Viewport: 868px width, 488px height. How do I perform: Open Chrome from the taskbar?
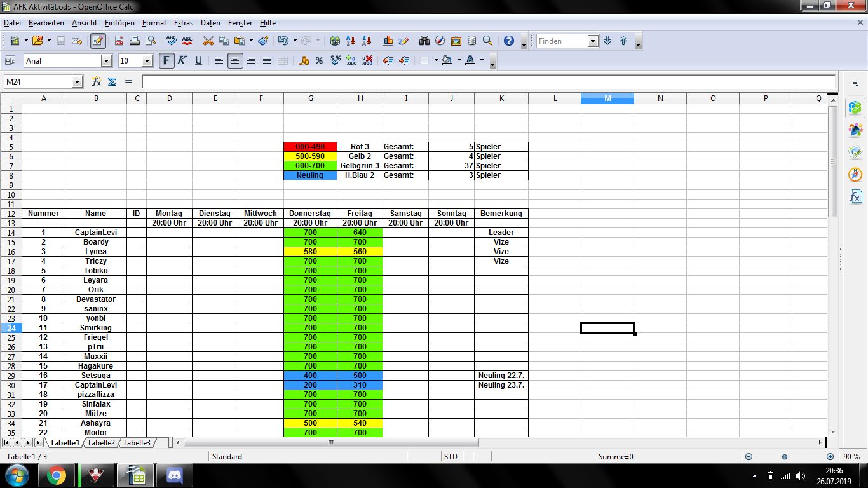pos(56,475)
